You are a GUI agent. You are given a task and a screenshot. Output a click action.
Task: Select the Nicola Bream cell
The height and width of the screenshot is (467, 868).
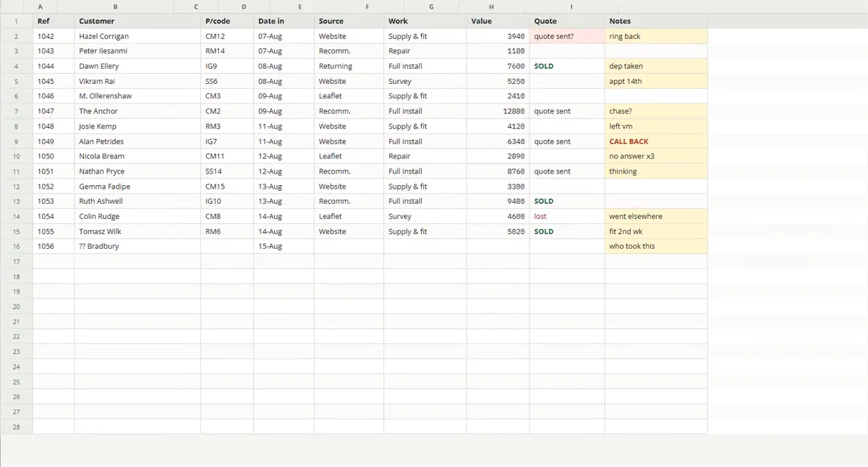pyautogui.click(x=137, y=156)
